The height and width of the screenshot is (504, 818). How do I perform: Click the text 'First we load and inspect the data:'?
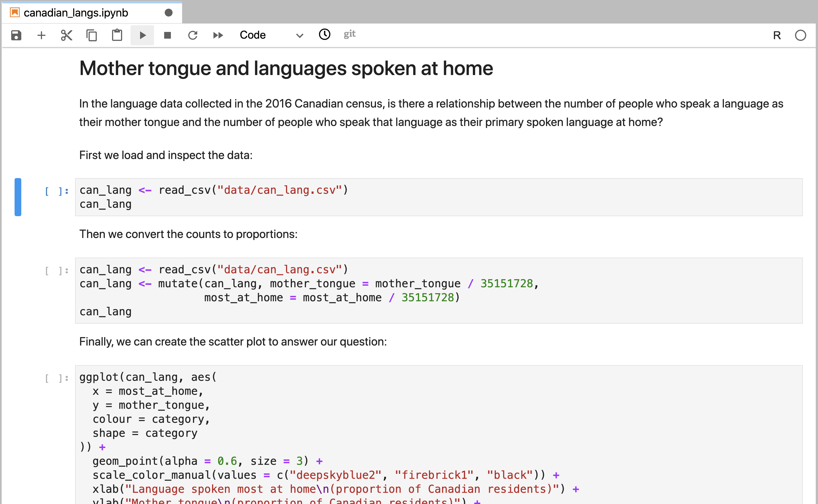pos(166,155)
